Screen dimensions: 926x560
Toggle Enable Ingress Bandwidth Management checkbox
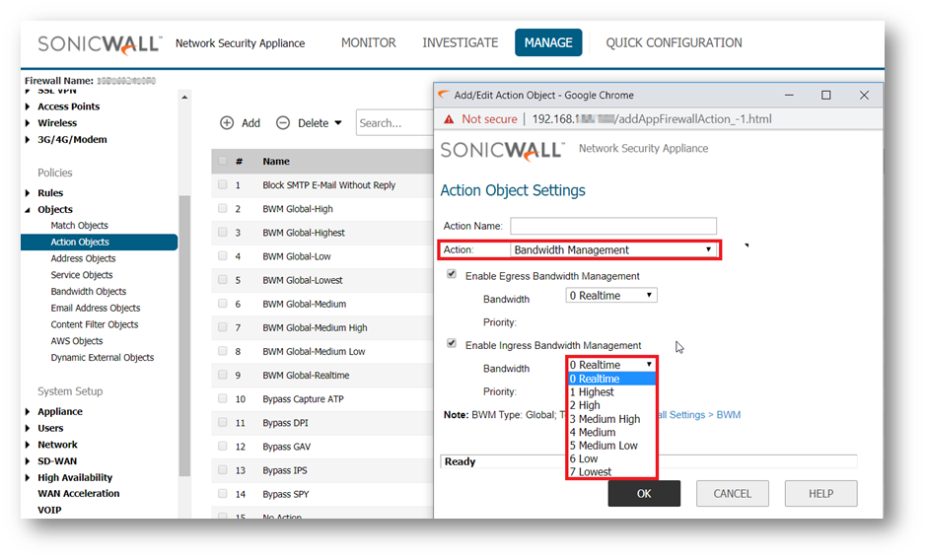[x=452, y=343]
